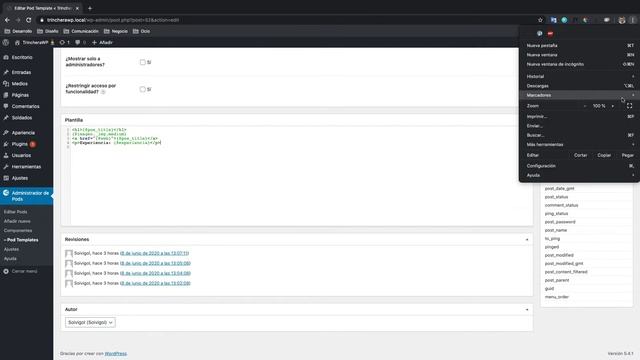Bookmark this page with the star icon
640x360 pixels.
coord(540,20)
